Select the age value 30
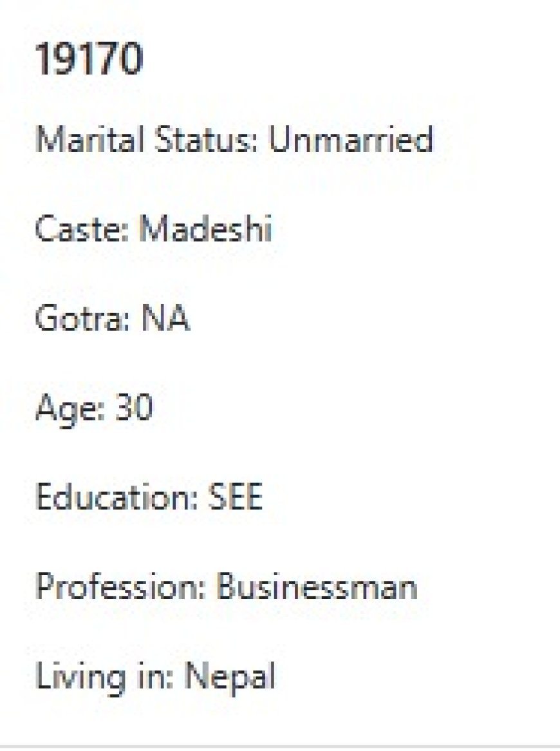This screenshot has height=751, width=560. (133, 408)
